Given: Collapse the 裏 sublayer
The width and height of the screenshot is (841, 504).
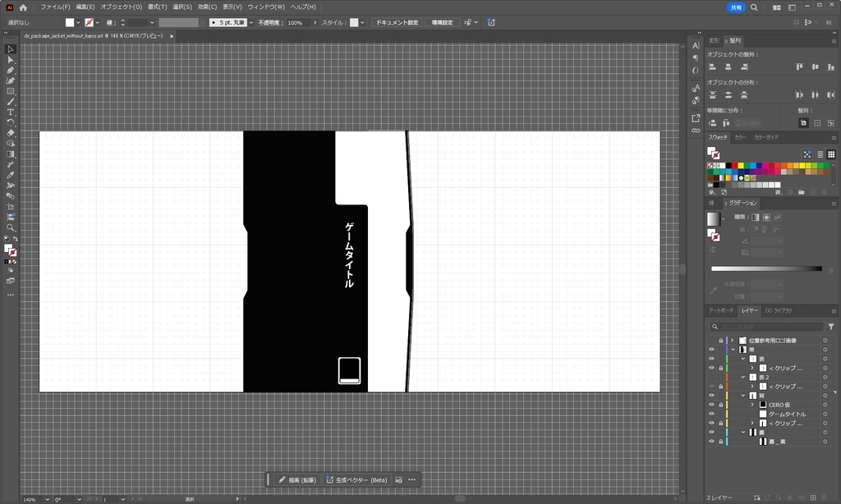Looking at the screenshot, I should [x=743, y=432].
